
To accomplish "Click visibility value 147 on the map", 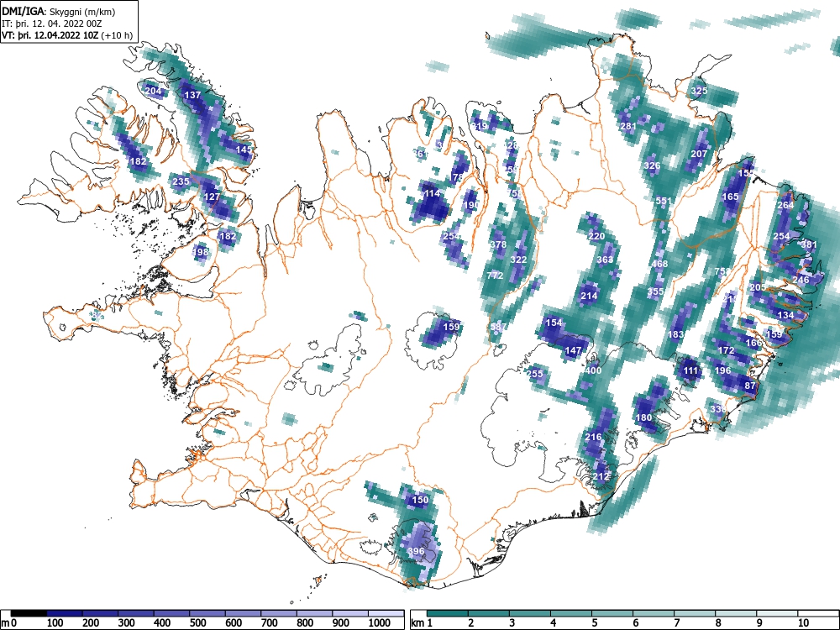I will click(x=573, y=350).
